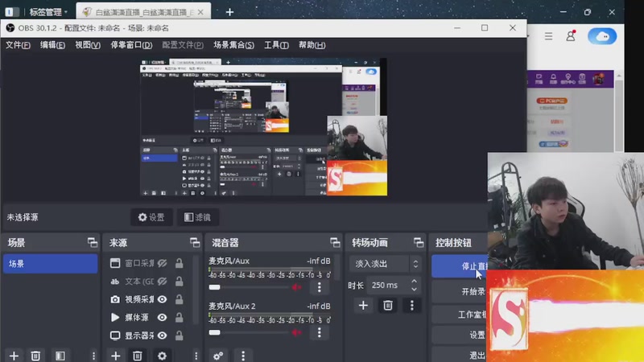Open scene filters icon in 场景 toolbar
Screen dimensions: 644x362
point(60,356)
